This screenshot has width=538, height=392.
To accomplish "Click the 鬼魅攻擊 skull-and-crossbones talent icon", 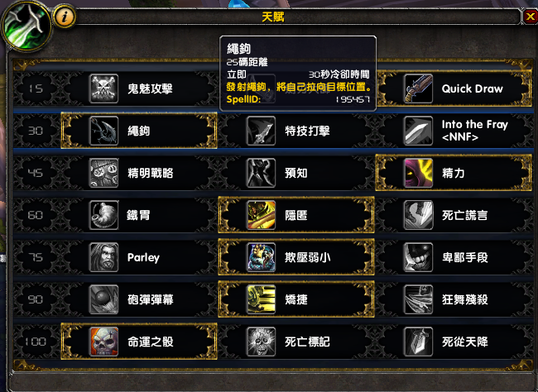I will pyautogui.click(x=103, y=88).
